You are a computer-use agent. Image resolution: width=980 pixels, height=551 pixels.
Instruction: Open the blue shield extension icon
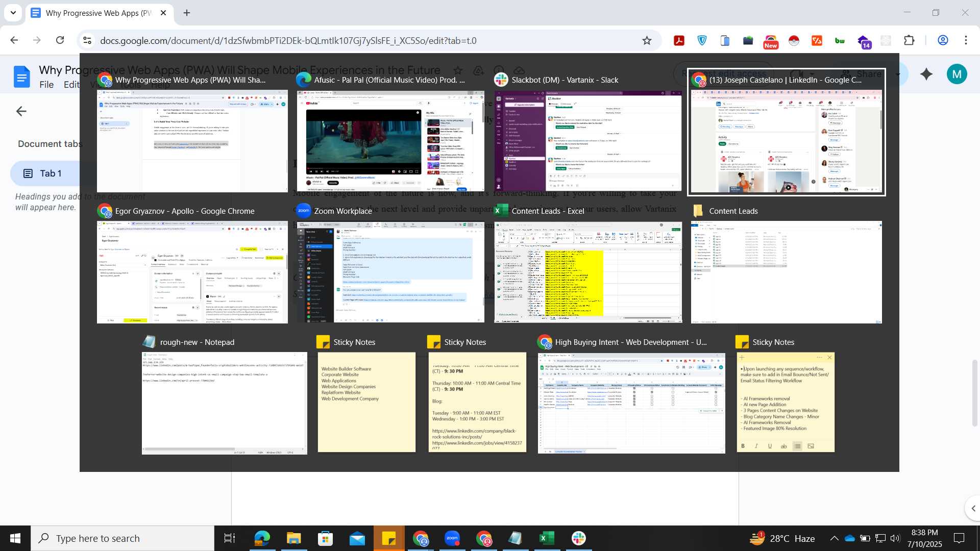(702, 41)
